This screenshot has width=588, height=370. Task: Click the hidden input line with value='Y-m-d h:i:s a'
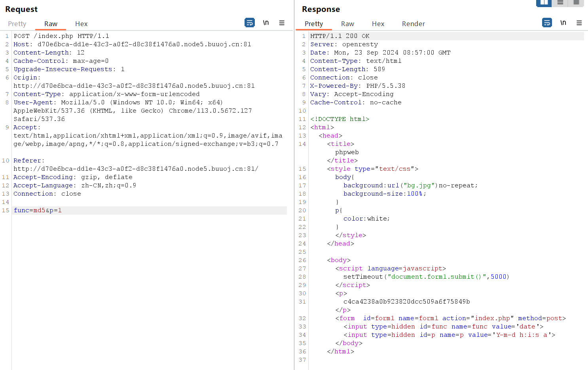(450, 335)
